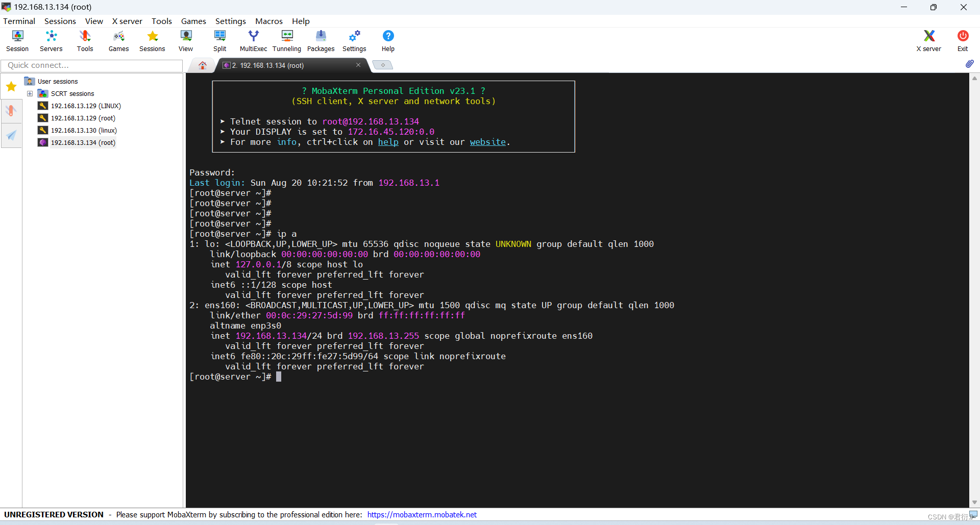Viewport: 980px width, 525px height.
Task: Open the Packages manager
Action: click(x=321, y=40)
